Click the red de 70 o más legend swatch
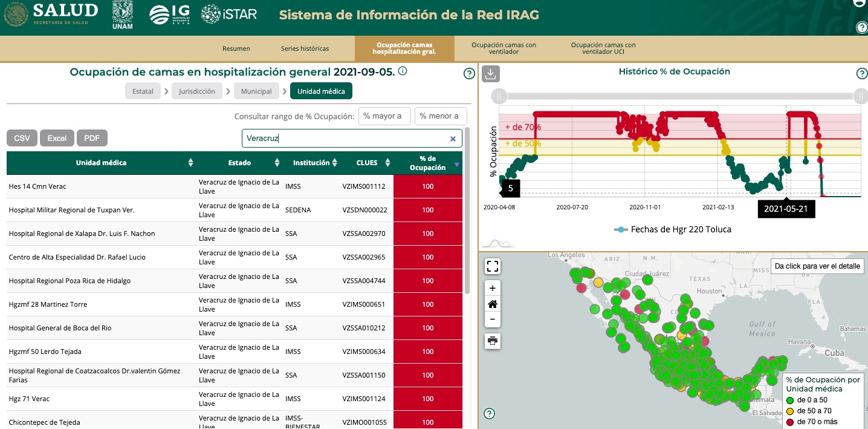This screenshot has width=868, height=429. [x=789, y=422]
